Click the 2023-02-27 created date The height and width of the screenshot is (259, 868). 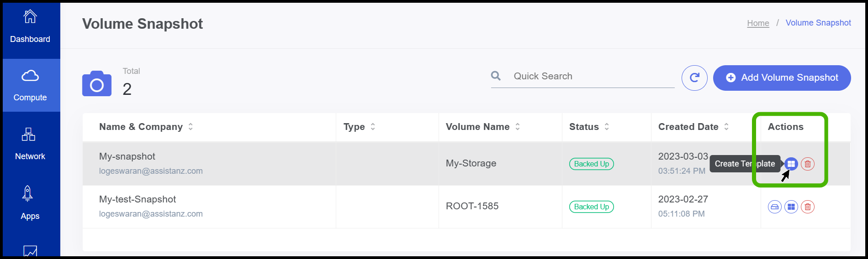(x=683, y=199)
